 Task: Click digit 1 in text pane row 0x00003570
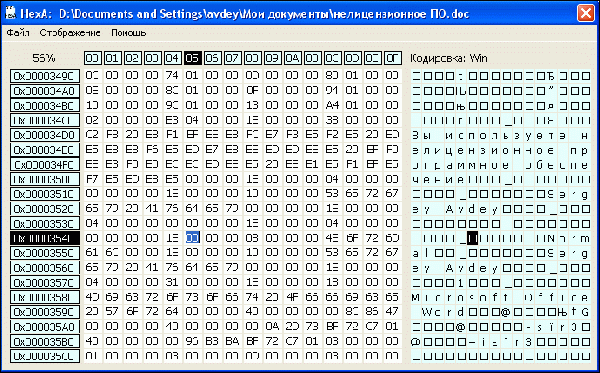[461, 283]
